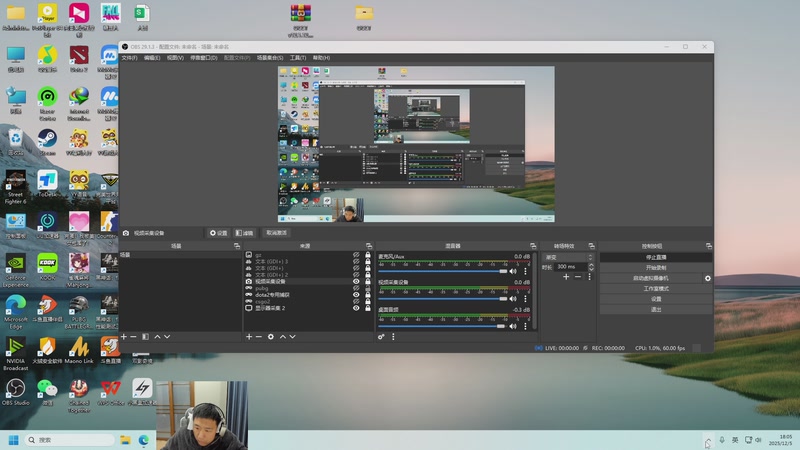Click the 工作室模式 button
This screenshot has width=800, height=450.
[656, 289]
